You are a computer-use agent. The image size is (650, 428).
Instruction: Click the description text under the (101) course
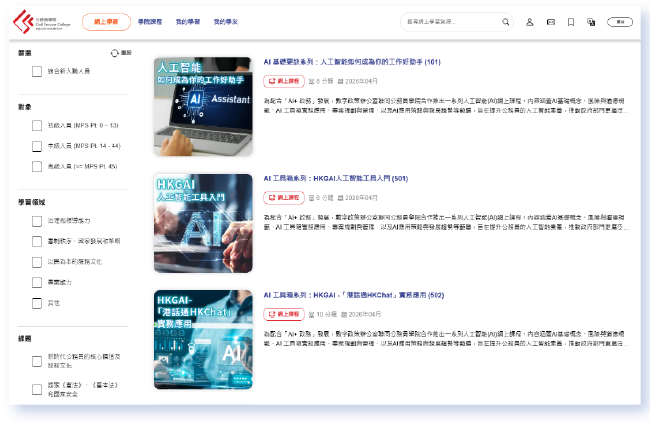pyautogui.click(x=446, y=106)
